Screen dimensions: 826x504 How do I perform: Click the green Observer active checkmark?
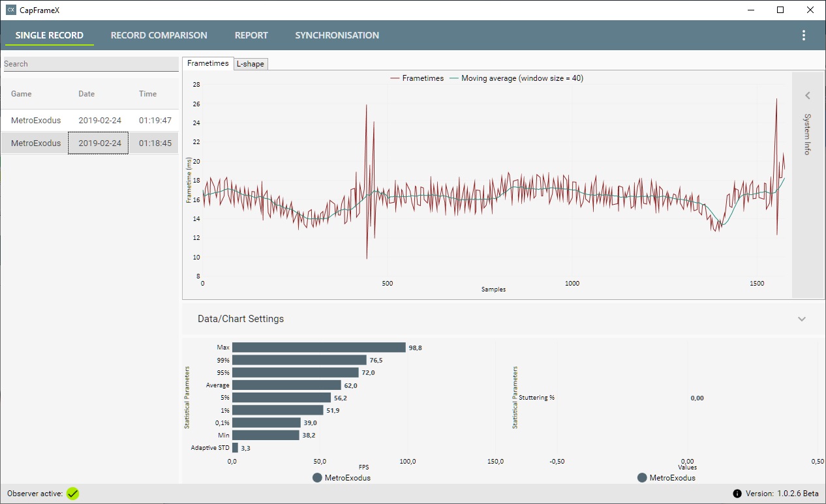click(72, 494)
